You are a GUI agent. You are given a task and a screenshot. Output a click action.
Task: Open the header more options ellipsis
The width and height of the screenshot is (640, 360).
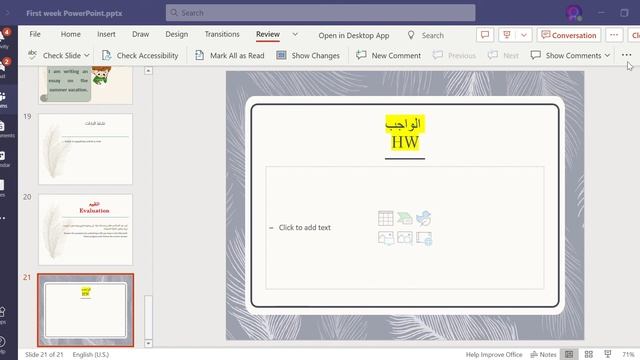coord(614,35)
